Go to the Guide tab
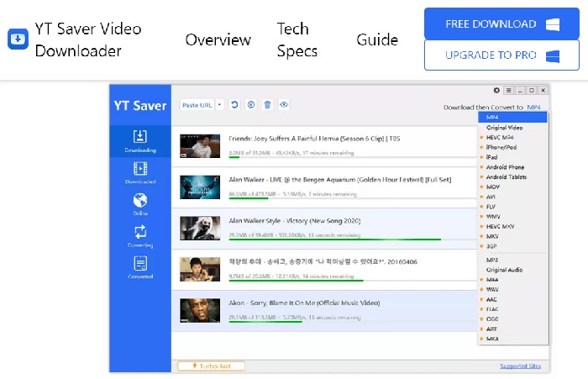This screenshot has height=379, width=588. coord(377,39)
